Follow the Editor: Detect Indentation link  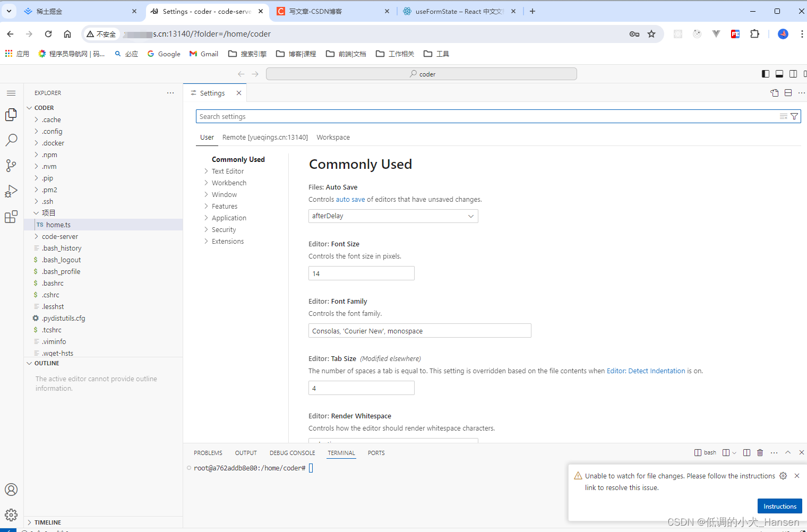(646, 371)
